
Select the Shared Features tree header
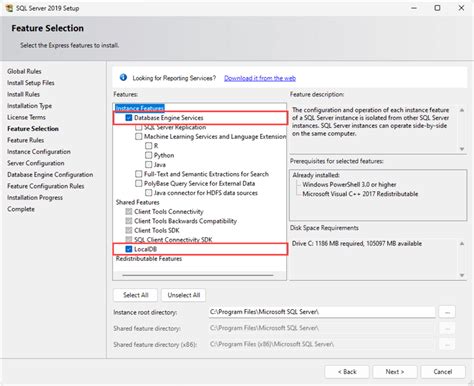(138, 202)
